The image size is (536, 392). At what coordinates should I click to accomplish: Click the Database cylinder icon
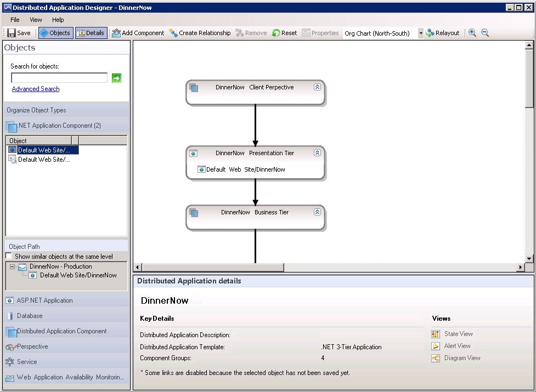click(10, 316)
